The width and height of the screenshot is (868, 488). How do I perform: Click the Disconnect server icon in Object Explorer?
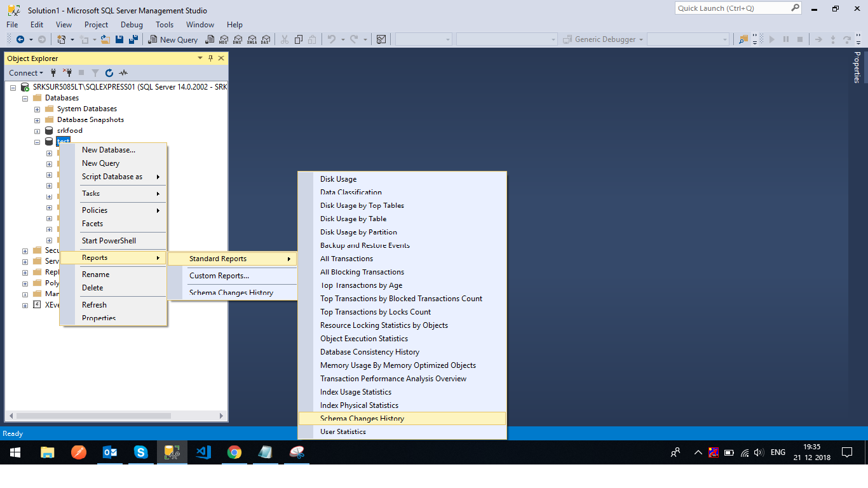pyautogui.click(x=67, y=72)
